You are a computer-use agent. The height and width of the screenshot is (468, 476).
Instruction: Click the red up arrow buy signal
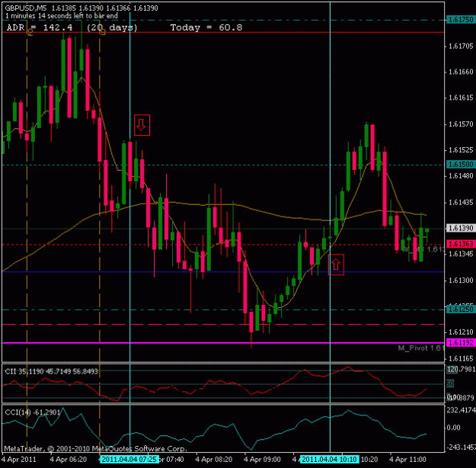(x=336, y=264)
